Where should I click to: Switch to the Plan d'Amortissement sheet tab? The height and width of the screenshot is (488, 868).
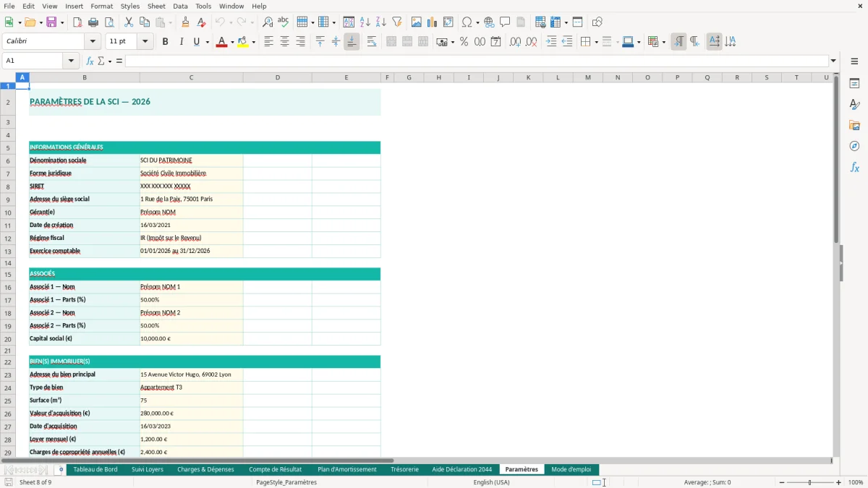(347, 469)
